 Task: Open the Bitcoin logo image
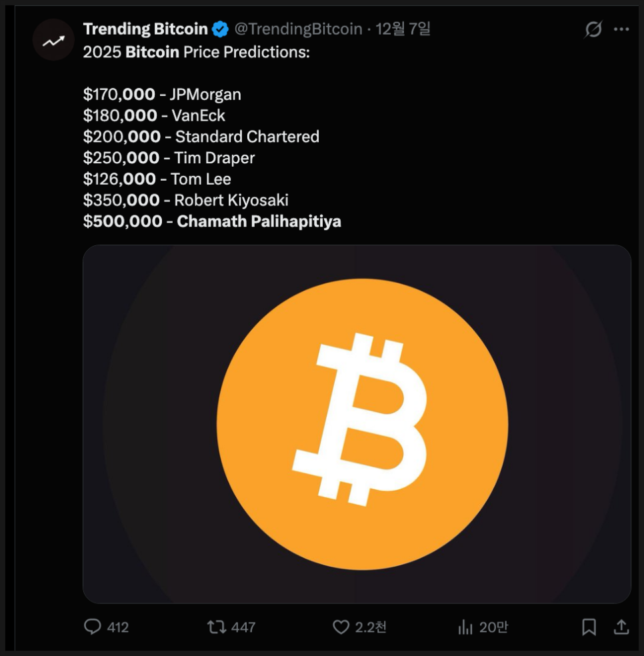coord(357,424)
